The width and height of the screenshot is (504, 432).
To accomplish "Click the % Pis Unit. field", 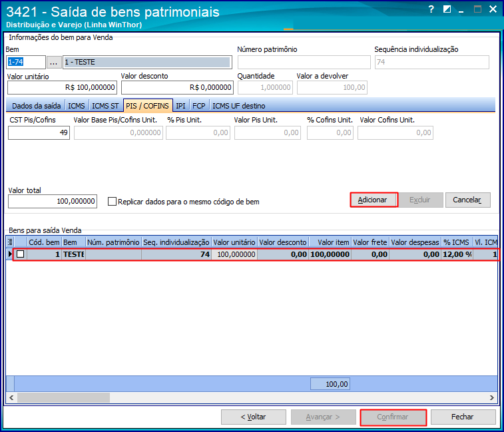I will pyautogui.click(x=198, y=132).
